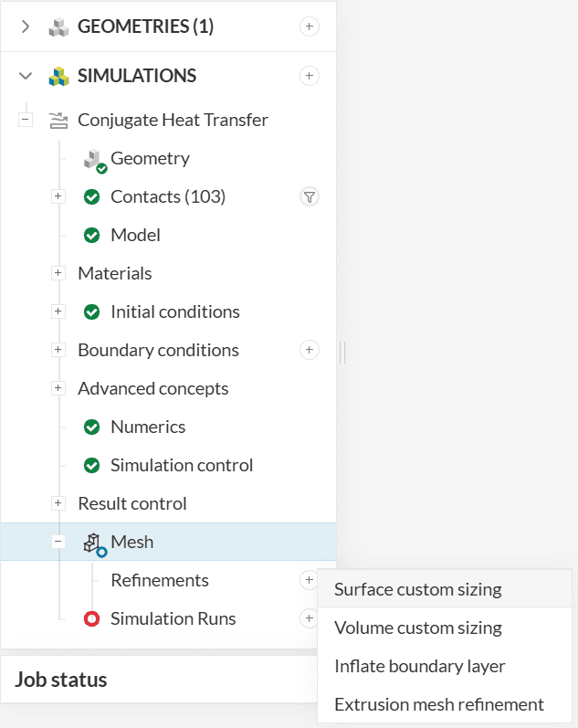Click the panel resize handle on right edge
The height and width of the screenshot is (728, 578).
click(x=342, y=351)
